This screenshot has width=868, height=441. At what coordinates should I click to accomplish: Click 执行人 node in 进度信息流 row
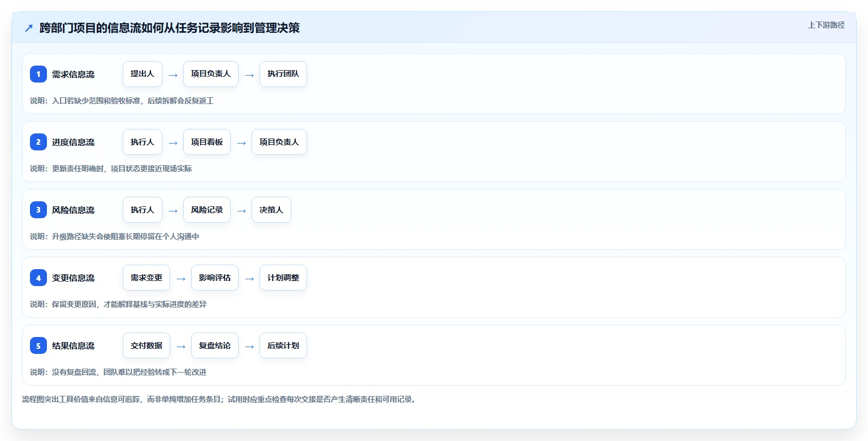[142, 142]
